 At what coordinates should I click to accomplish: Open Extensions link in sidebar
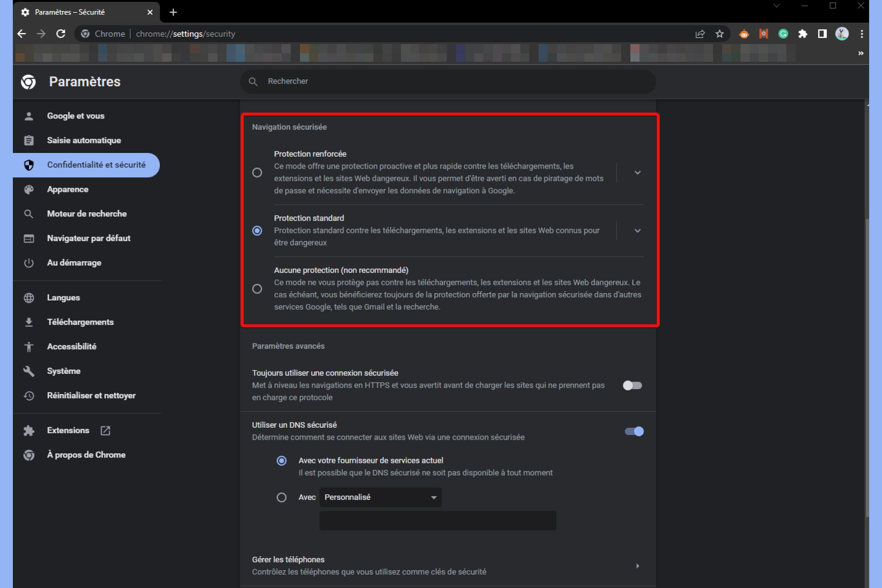point(68,430)
